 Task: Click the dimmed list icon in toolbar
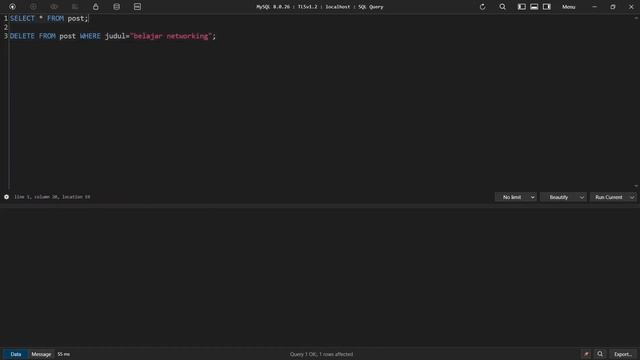75,7
